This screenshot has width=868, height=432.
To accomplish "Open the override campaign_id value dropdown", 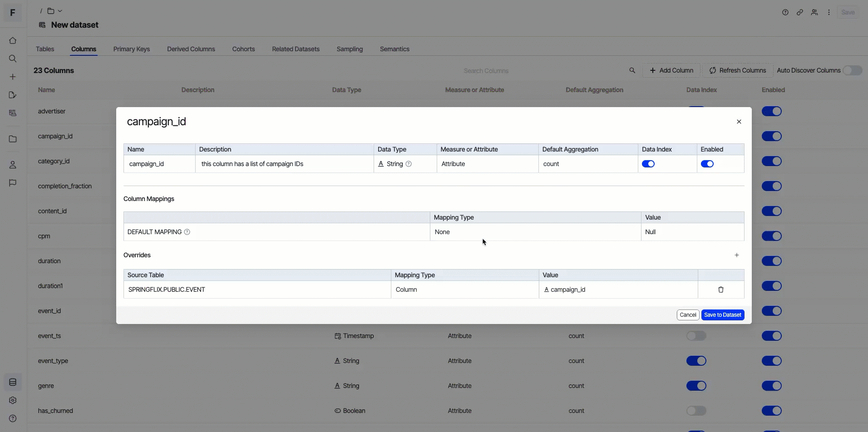I will [618, 290].
